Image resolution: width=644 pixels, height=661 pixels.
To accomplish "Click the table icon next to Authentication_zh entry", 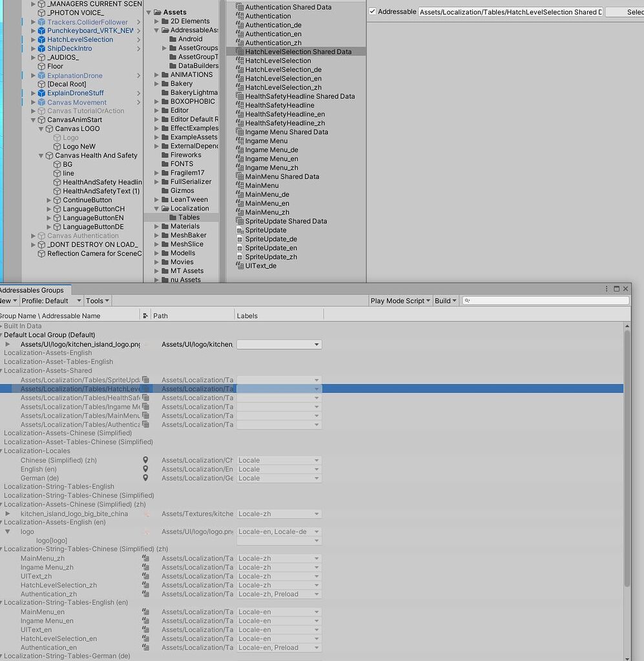I will point(147,594).
